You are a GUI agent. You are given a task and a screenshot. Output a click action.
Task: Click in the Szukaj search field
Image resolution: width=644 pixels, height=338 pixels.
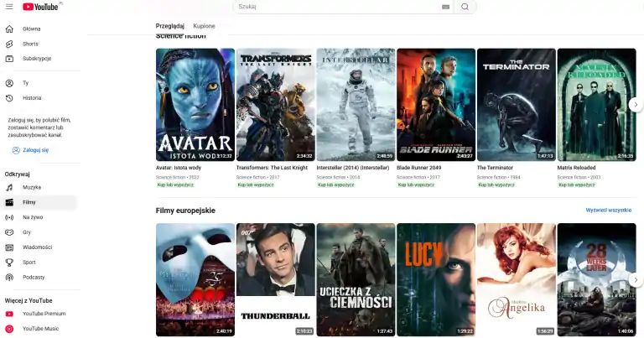[342, 7]
